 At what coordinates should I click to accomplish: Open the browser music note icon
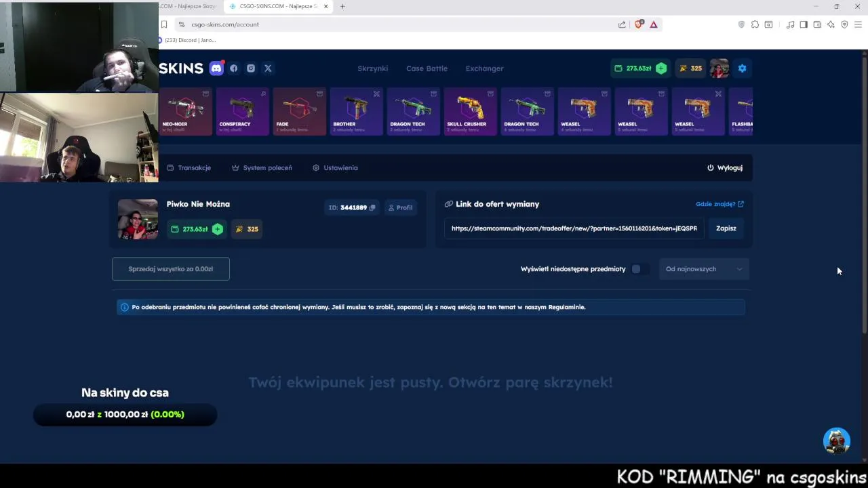[790, 24]
